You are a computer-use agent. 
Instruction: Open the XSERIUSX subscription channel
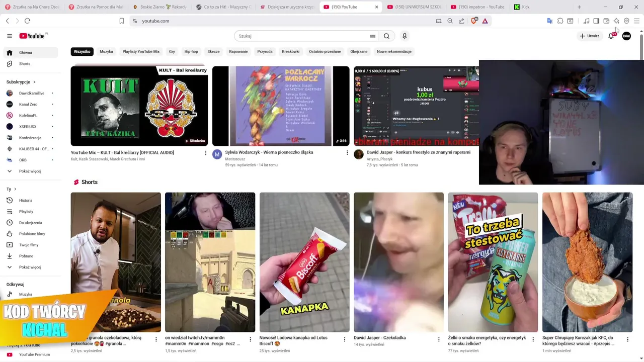pos(30,127)
